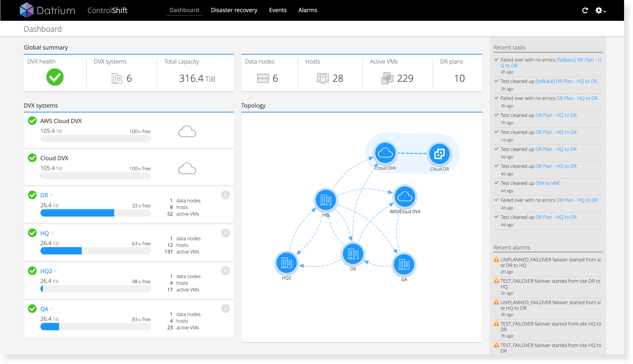Select the HQ2 node in topology
This screenshot has width=633, height=364.
coord(286,263)
